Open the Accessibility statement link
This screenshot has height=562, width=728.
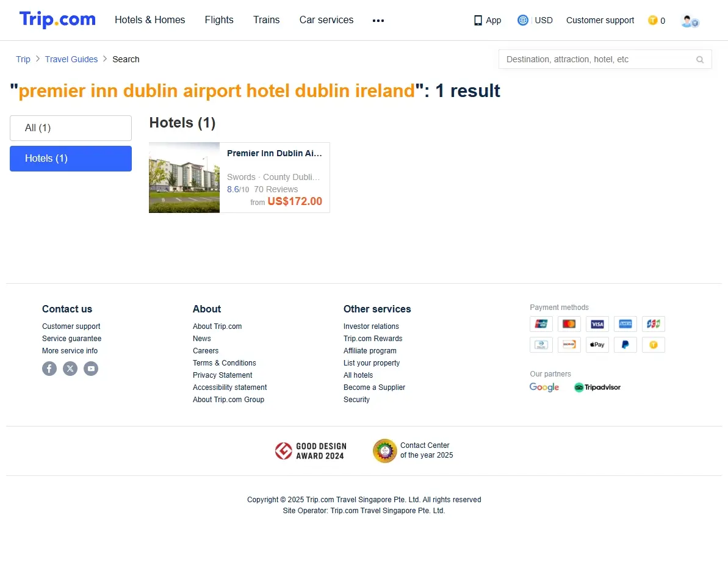click(230, 387)
